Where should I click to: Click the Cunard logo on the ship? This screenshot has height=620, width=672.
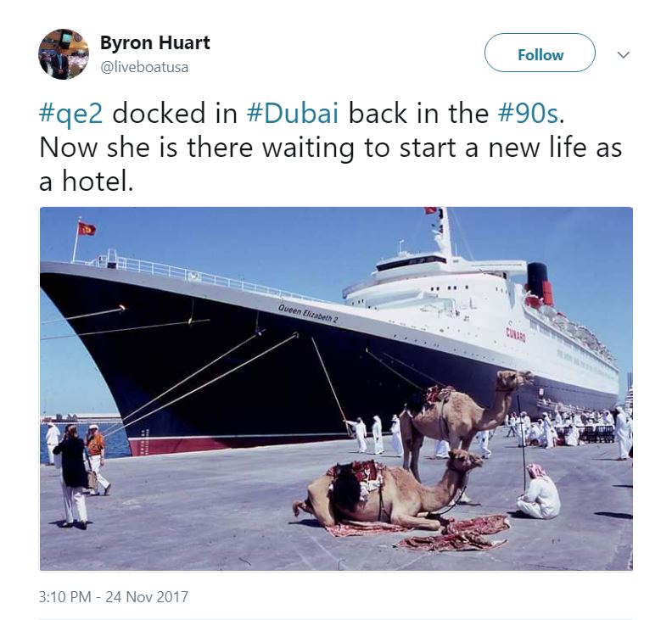(x=516, y=334)
